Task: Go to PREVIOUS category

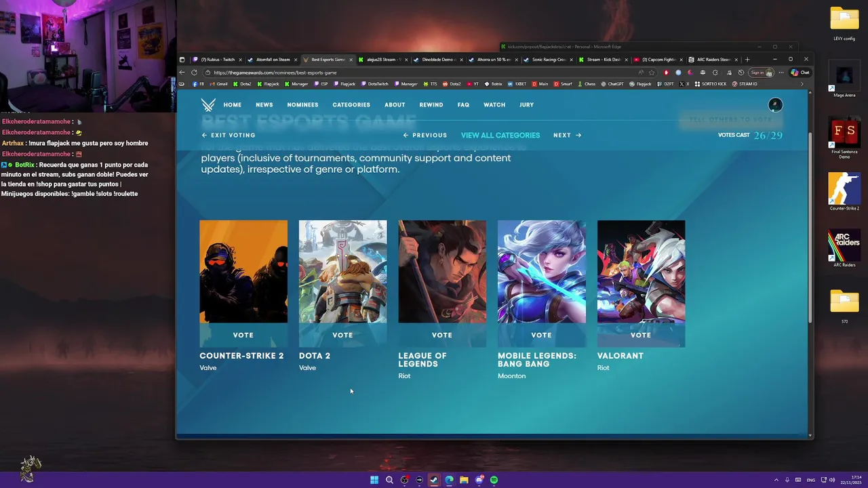Action: (x=425, y=136)
